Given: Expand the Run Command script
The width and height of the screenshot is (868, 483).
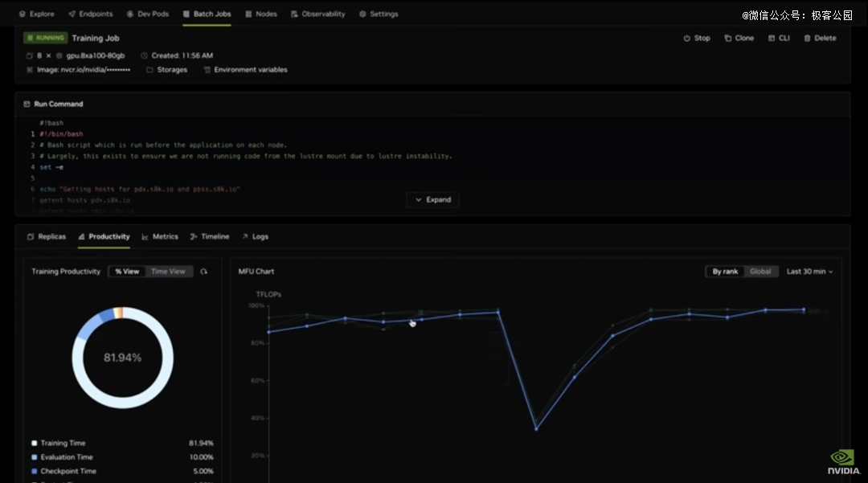Looking at the screenshot, I should [x=432, y=199].
